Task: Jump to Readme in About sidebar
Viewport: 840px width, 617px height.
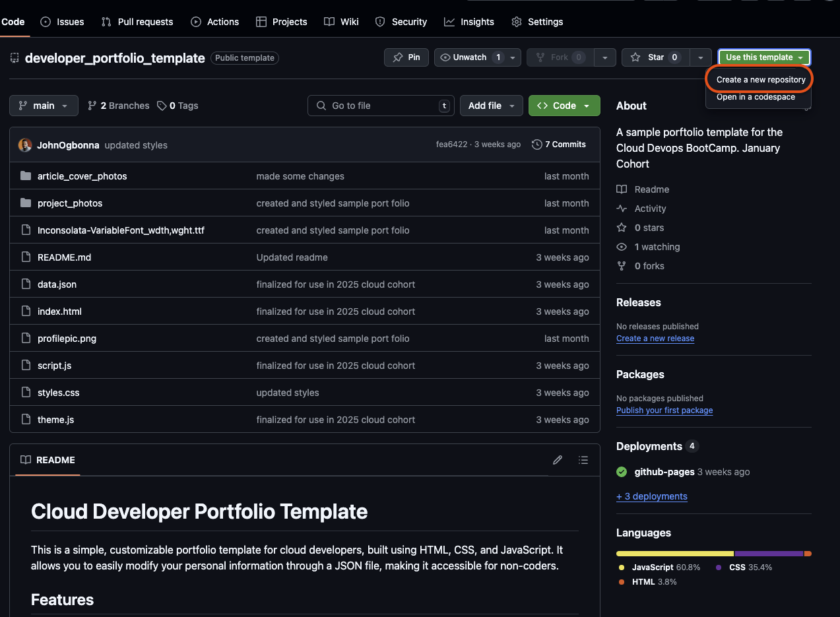Action: (x=643, y=189)
